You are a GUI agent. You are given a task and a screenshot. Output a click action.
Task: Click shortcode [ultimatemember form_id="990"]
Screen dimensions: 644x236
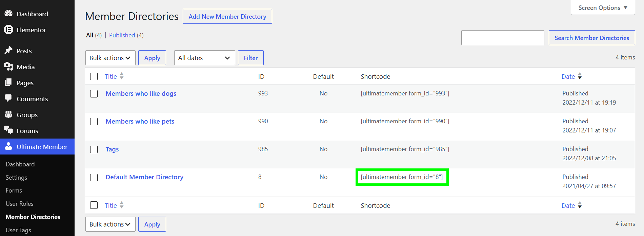pyautogui.click(x=405, y=121)
